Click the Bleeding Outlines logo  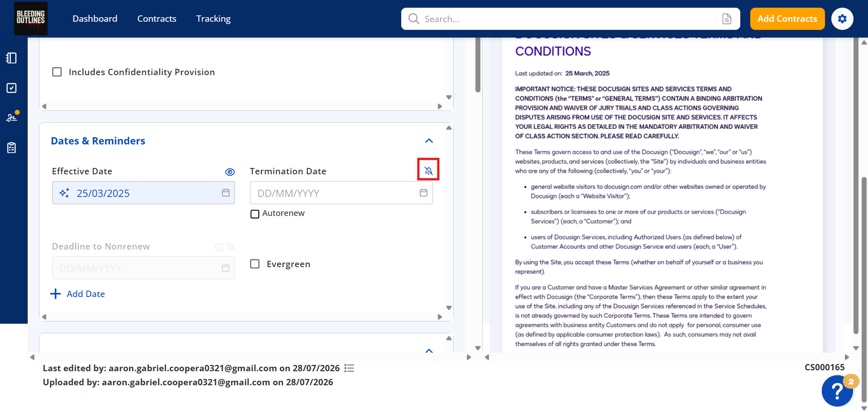coord(31,19)
